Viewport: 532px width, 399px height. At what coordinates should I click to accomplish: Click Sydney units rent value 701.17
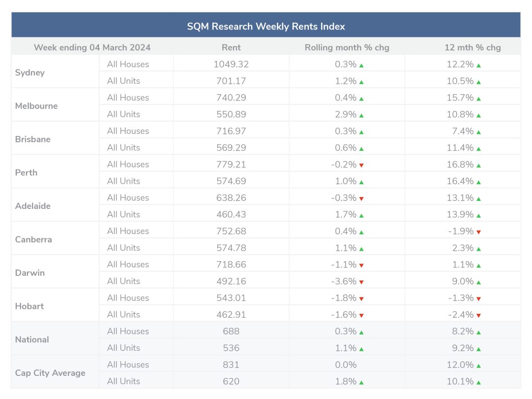tap(231, 81)
